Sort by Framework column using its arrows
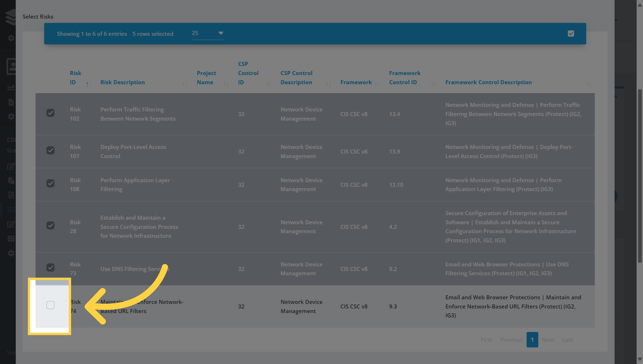Screen dimensions: 643x364 pos(377,85)
